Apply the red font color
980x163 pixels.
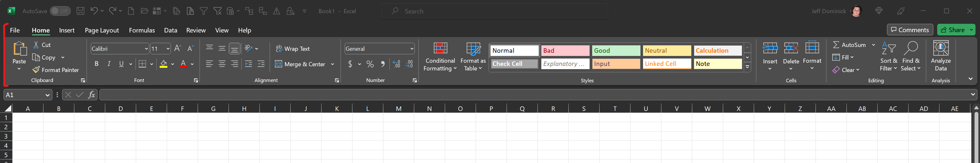click(183, 64)
